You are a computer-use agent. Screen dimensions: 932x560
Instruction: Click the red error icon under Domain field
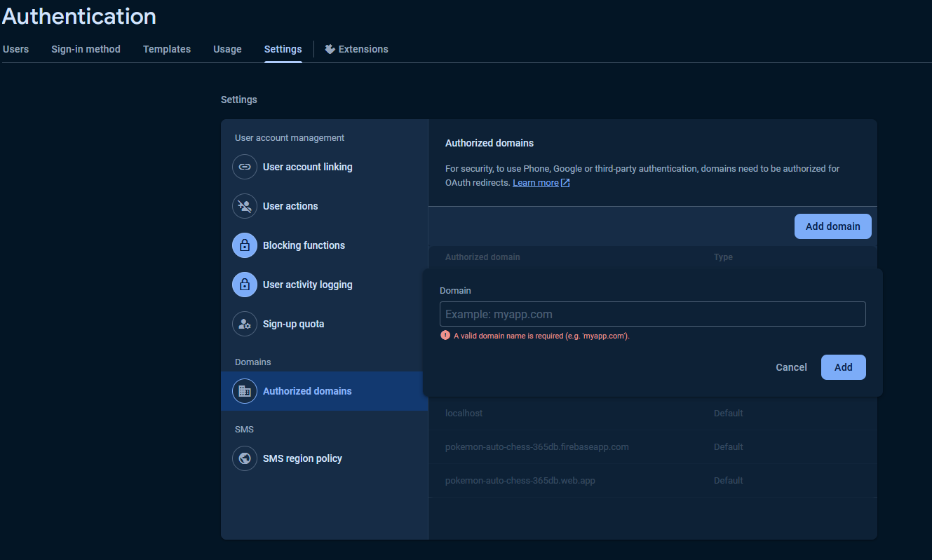click(445, 336)
